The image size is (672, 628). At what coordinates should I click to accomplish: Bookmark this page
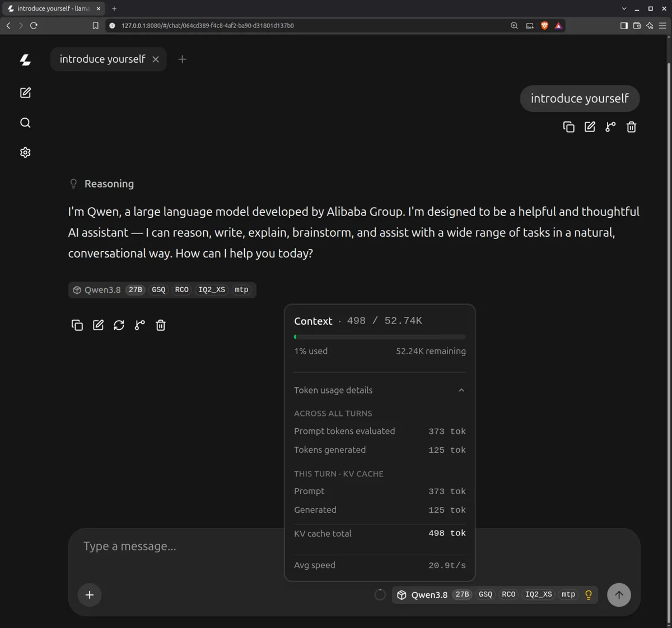95,25
